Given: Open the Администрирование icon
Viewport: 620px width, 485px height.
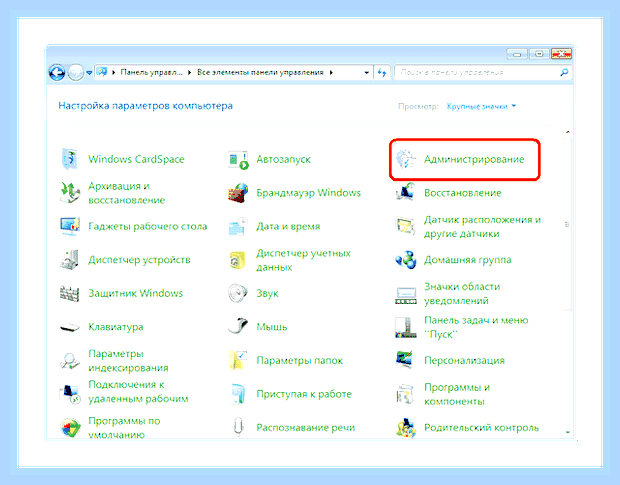Looking at the screenshot, I should [x=406, y=160].
